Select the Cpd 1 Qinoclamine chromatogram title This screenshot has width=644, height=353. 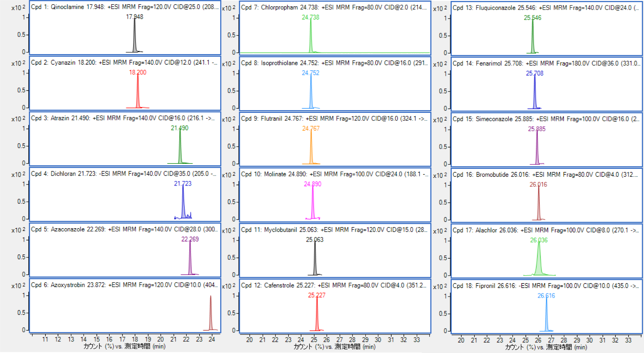point(125,7)
